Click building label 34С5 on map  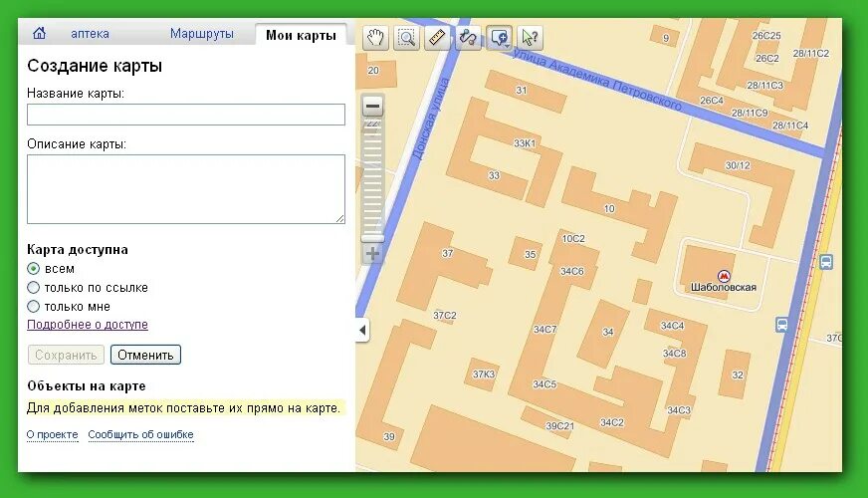pos(544,384)
